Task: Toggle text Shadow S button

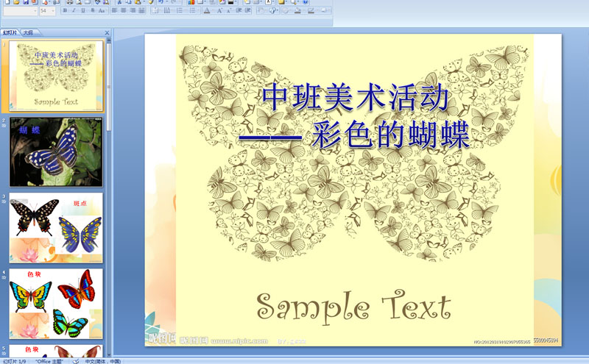Action: point(93,10)
